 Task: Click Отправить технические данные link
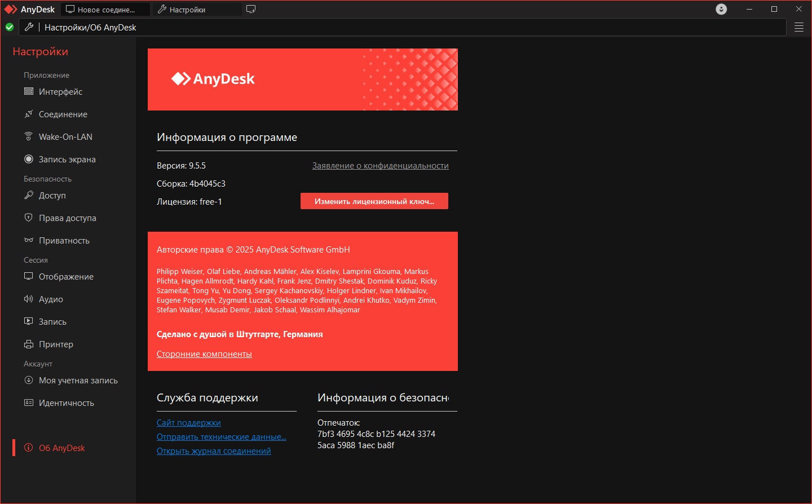(x=222, y=437)
